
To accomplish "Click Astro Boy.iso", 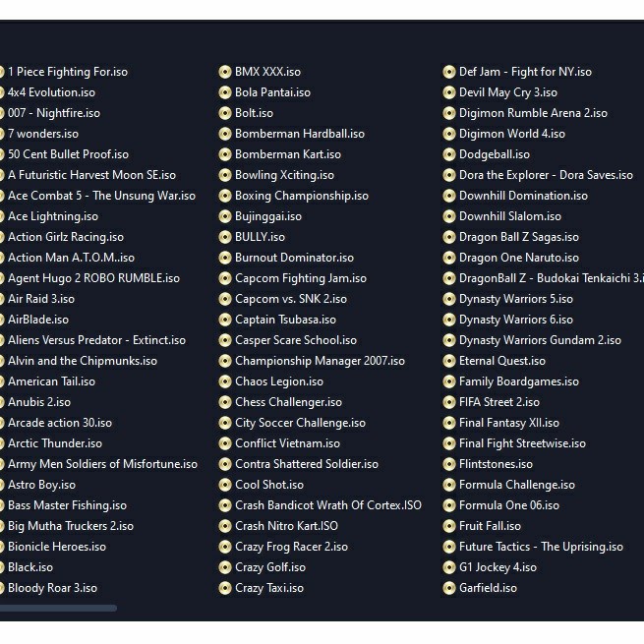I will [x=41, y=485].
